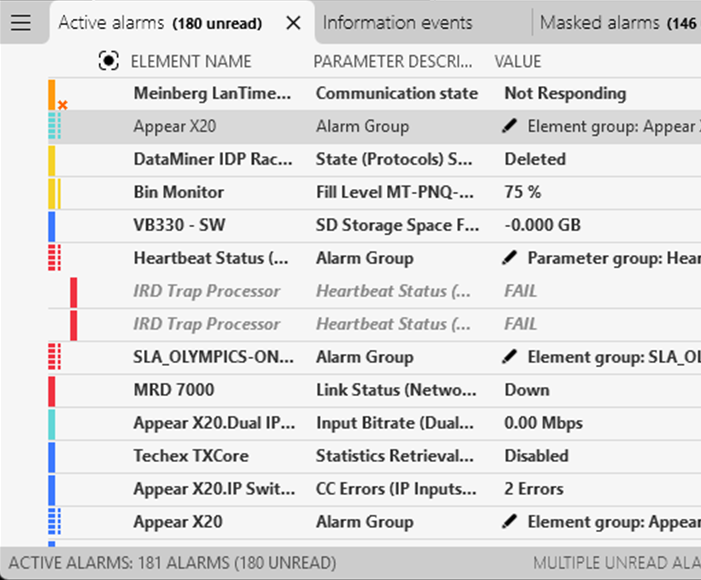
Task: Expand the bottom Appear X20 blue alarm group
Action: (x=55, y=521)
